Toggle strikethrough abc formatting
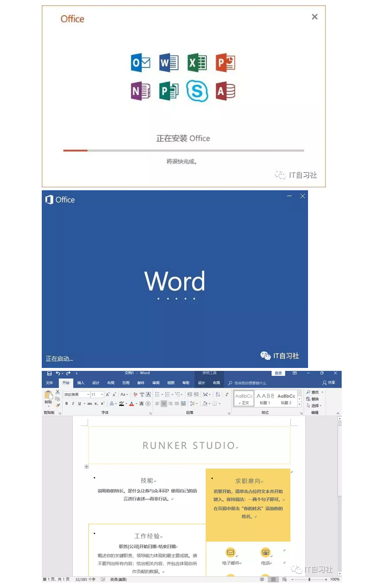 tap(89, 404)
